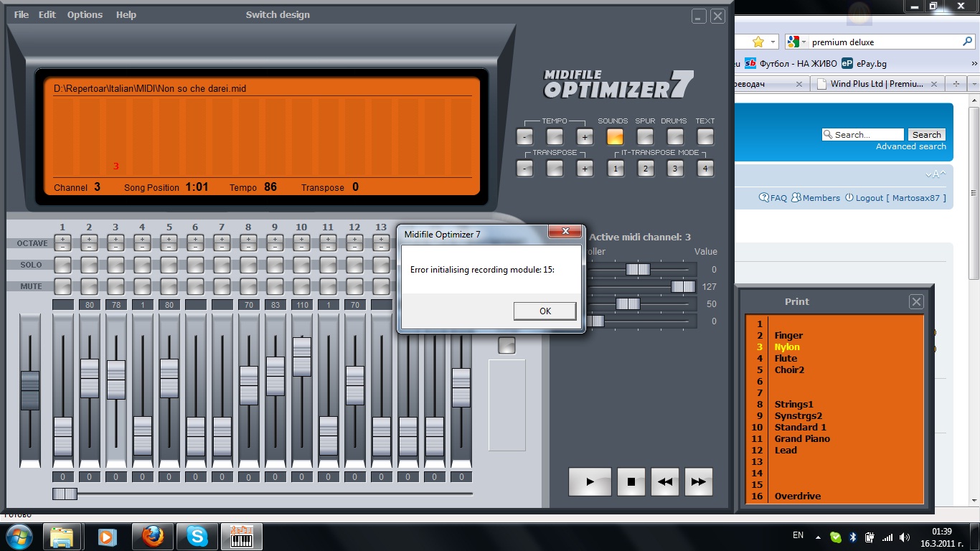Image resolution: width=980 pixels, height=551 pixels.
Task: Toggle the TEXT display button
Action: coord(705,136)
